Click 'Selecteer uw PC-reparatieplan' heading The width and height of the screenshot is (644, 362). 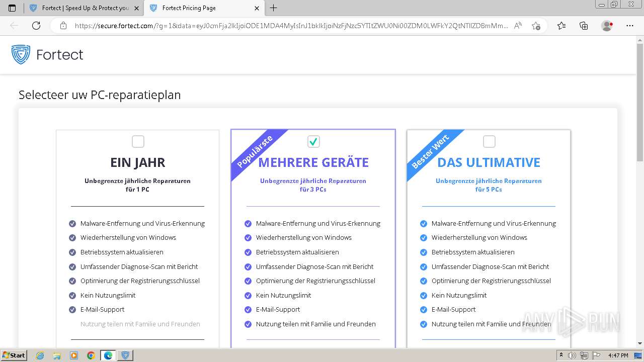100,95
